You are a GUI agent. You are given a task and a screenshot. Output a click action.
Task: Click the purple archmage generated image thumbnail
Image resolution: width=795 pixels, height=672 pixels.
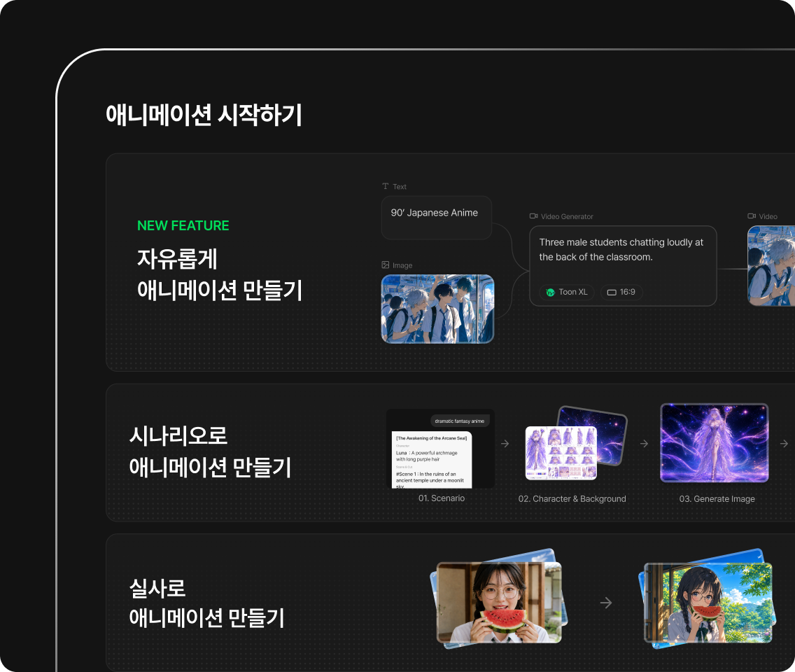point(715,443)
